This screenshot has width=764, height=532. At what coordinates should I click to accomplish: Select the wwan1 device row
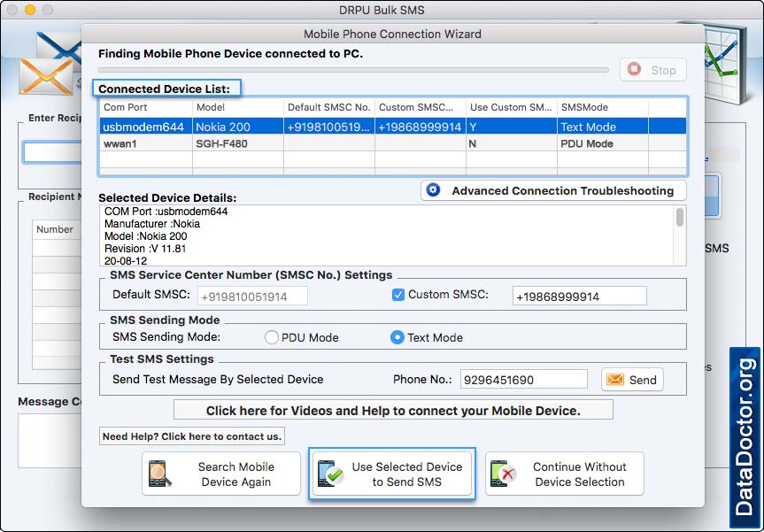393,143
